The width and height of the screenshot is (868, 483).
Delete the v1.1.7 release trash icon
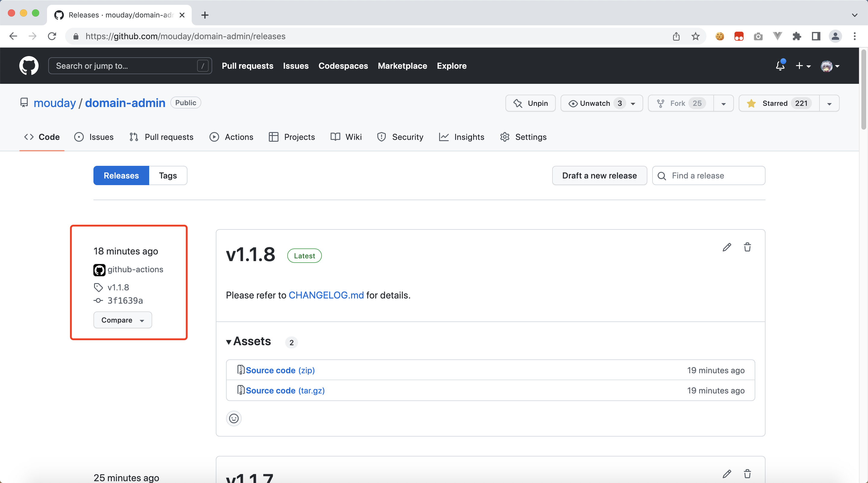click(747, 474)
